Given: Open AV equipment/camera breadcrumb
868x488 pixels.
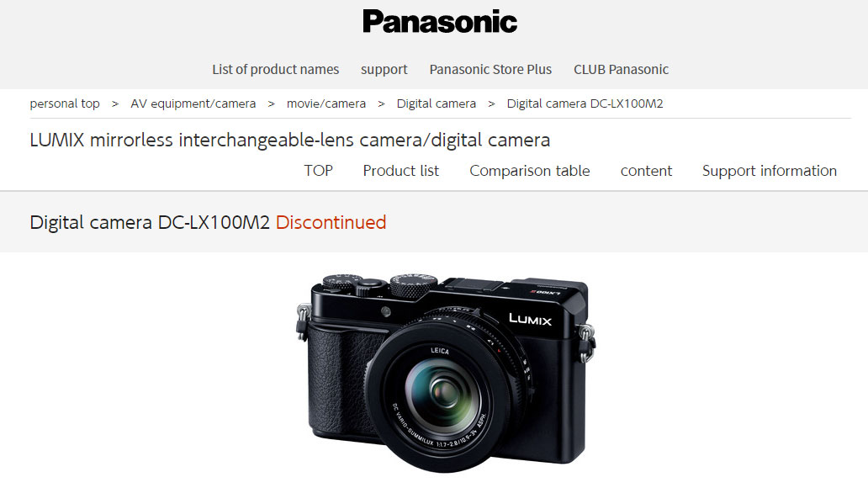Looking at the screenshot, I should click(x=193, y=103).
